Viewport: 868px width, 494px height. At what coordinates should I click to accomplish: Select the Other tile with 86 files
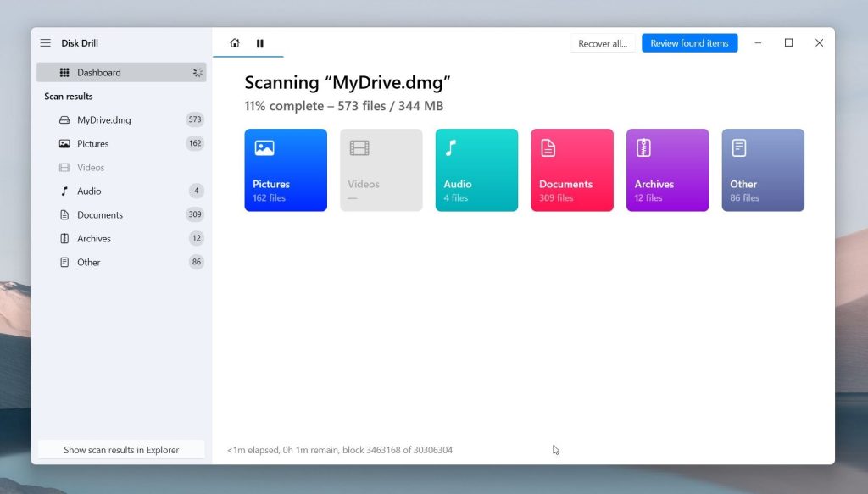tap(762, 169)
